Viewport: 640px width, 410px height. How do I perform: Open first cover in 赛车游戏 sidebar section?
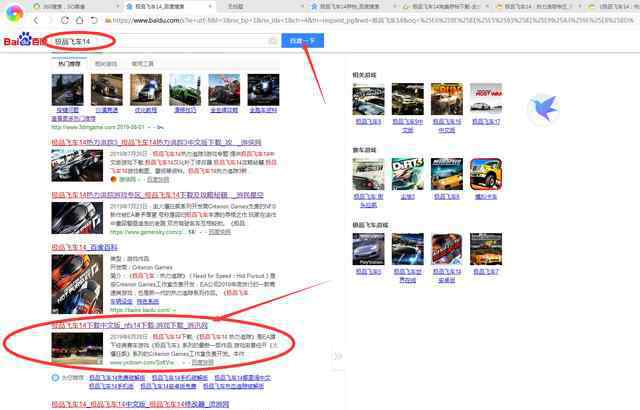(368, 174)
